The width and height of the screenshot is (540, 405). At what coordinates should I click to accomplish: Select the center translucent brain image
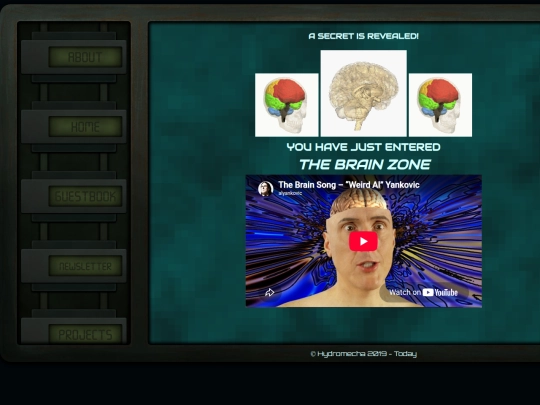(x=364, y=93)
